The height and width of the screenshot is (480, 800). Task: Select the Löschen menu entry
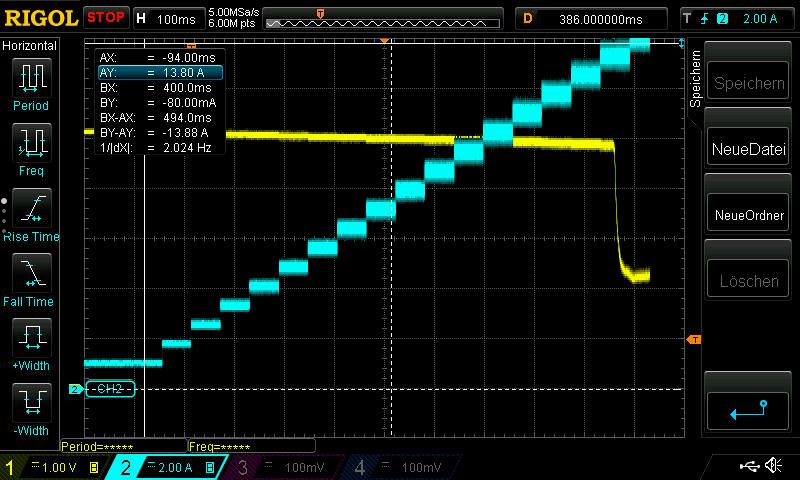(748, 281)
